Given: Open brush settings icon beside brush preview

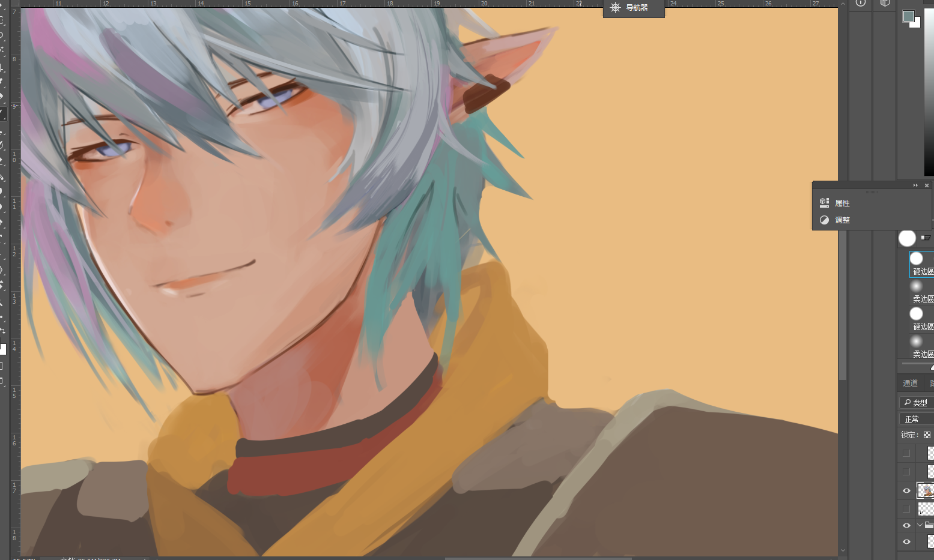Looking at the screenshot, I should click(x=926, y=238).
